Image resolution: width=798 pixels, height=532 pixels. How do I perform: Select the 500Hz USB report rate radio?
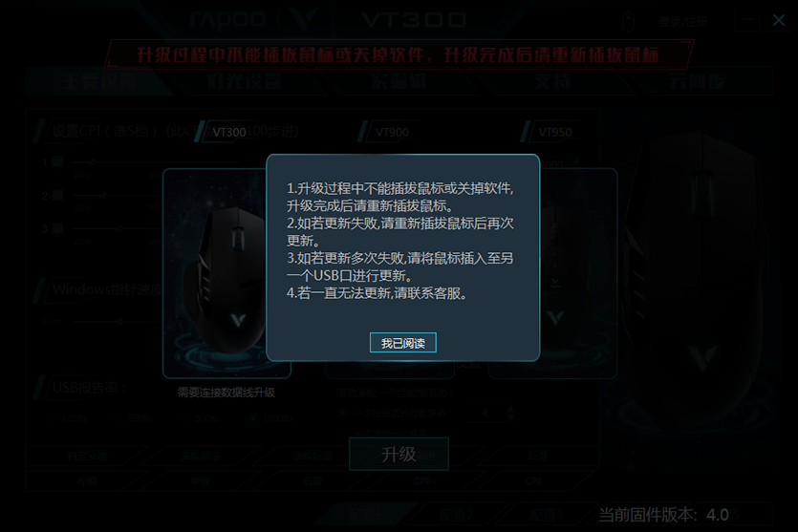click(x=185, y=418)
